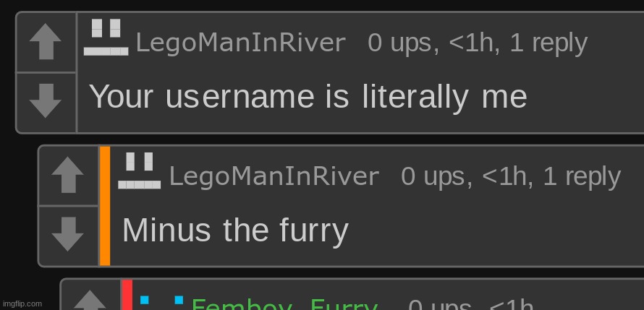Click "0 ups, <1h, 1 reply" on top comment
The image size is (644, 310).
[478, 43]
